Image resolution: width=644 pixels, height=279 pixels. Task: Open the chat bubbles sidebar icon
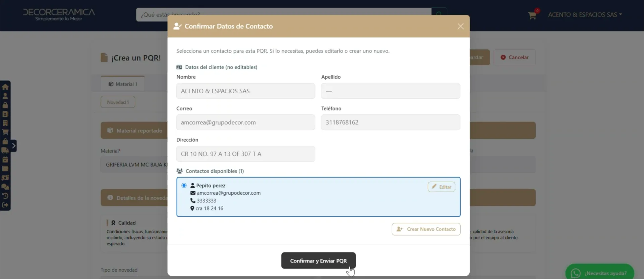click(5, 187)
